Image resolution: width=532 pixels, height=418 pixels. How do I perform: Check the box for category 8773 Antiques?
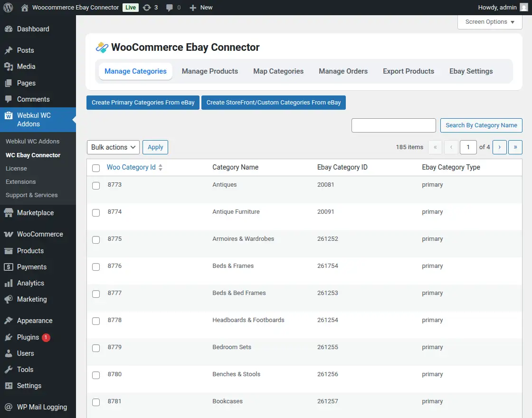click(96, 186)
